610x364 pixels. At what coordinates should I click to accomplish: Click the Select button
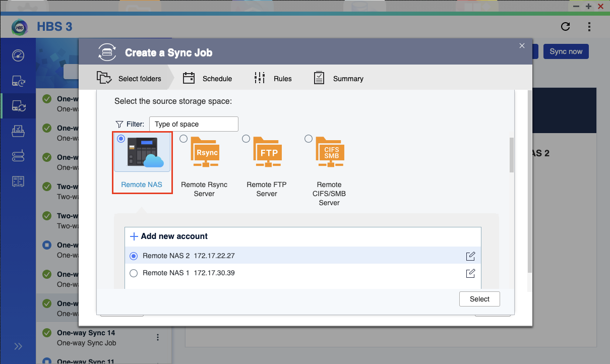tap(479, 299)
